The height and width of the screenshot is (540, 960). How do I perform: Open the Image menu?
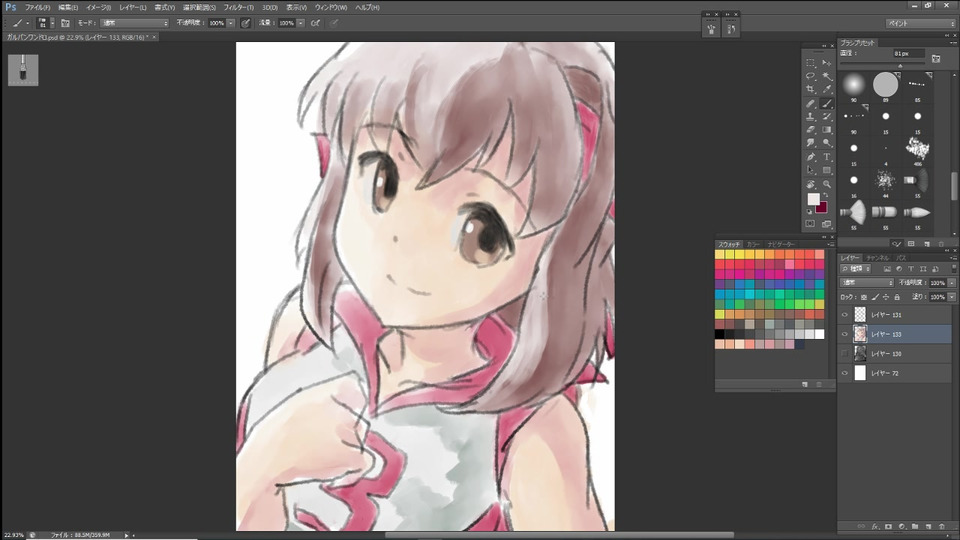[x=98, y=7]
